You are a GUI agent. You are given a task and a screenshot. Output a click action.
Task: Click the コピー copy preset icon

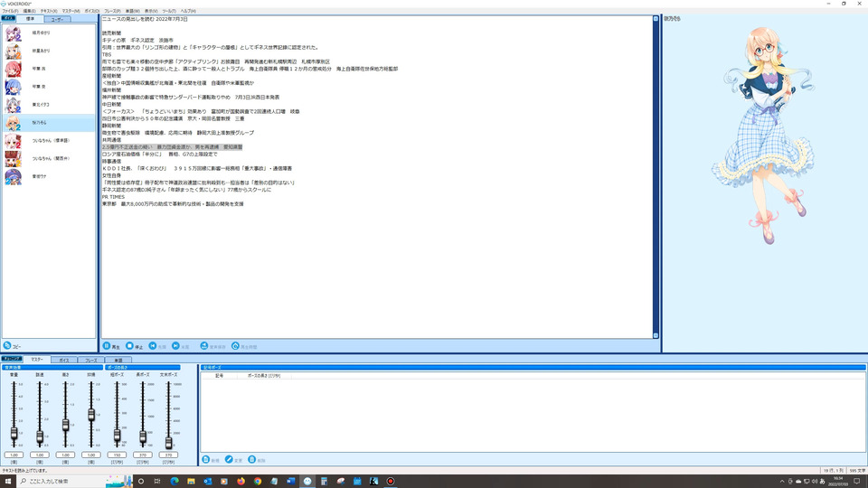pos(7,346)
